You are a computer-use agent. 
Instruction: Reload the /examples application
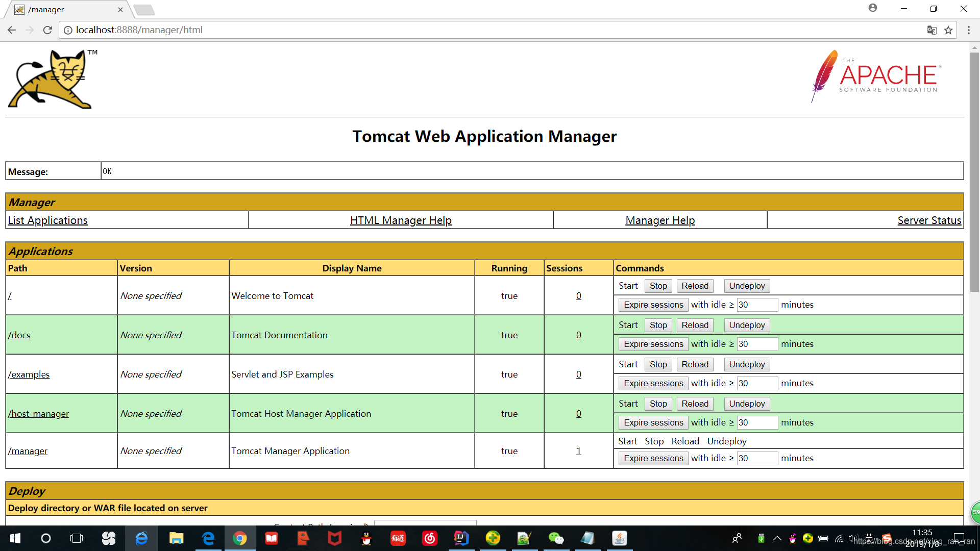click(695, 365)
